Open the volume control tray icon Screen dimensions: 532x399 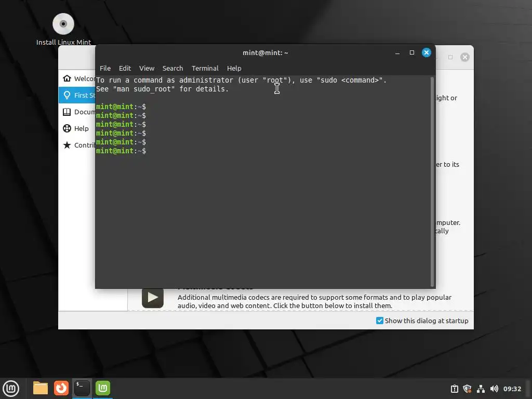click(x=494, y=389)
